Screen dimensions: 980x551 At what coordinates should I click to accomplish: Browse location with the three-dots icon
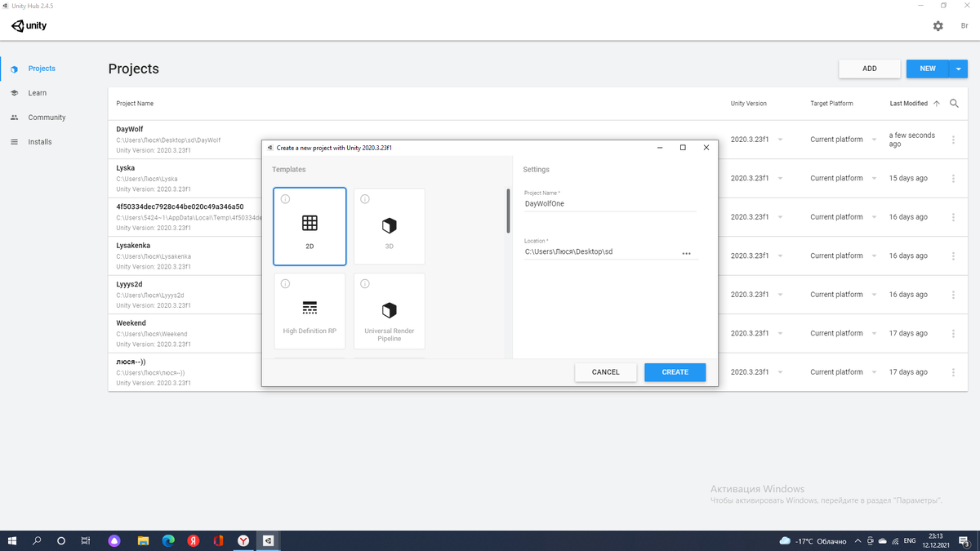686,253
